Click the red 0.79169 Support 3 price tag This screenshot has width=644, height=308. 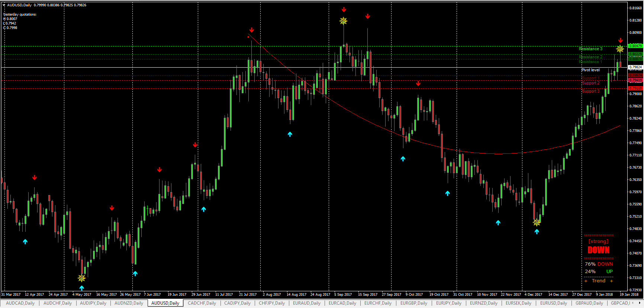[x=635, y=88]
